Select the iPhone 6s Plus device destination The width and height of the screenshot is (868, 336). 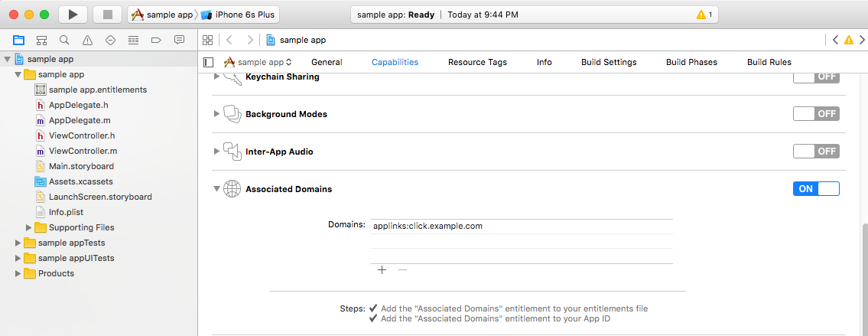240,15
